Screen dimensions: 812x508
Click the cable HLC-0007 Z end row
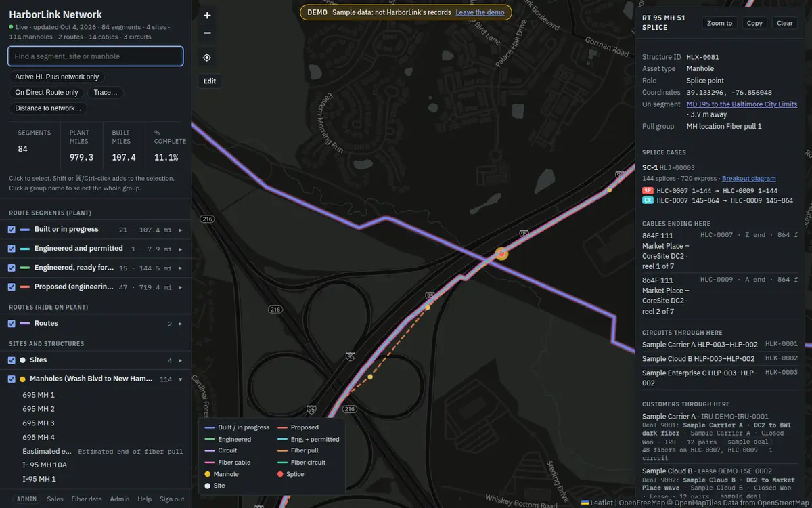click(720, 251)
